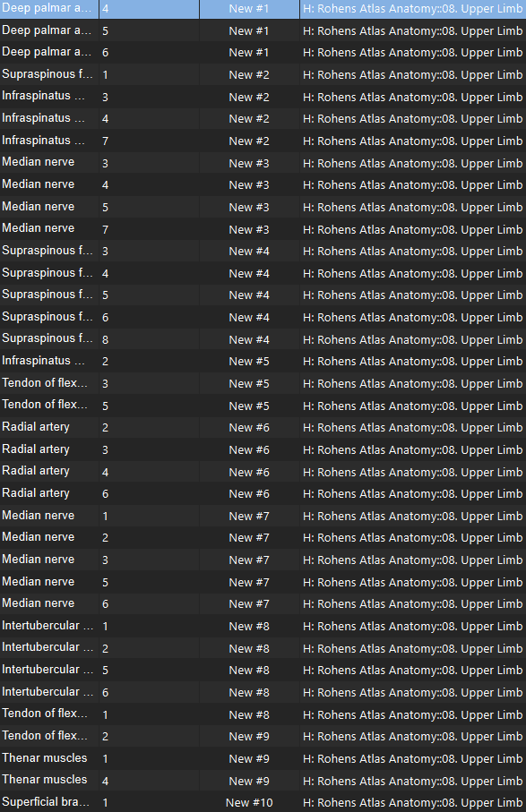Select the Thenar muscles row numbered 4
Image resolution: width=526 pixels, height=812 pixels.
[263, 781]
